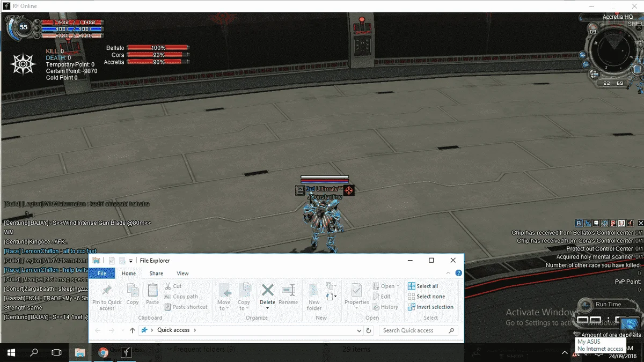The width and height of the screenshot is (644, 362).
Task: Click the Back navigation arrow
Action: (x=98, y=330)
